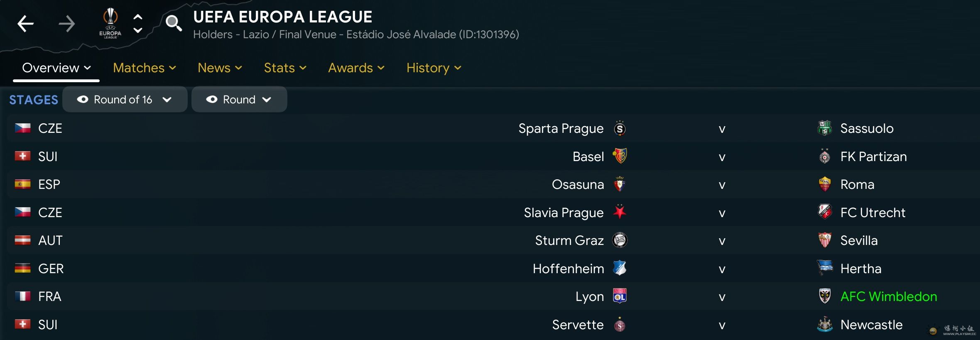Click the back navigation arrow
Screen dimensions: 980x340
click(x=25, y=24)
